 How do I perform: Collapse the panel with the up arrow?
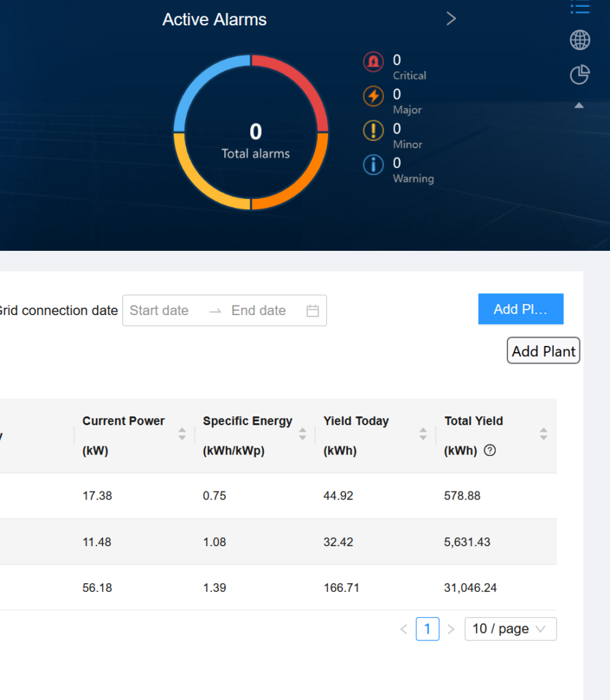579,106
